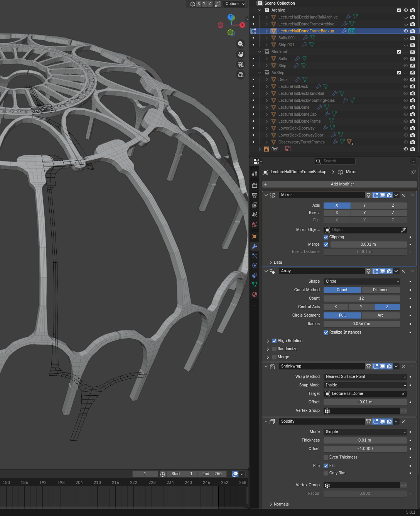
Task: Collapse the Archive collection
Action: pyautogui.click(x=260, y=10)
